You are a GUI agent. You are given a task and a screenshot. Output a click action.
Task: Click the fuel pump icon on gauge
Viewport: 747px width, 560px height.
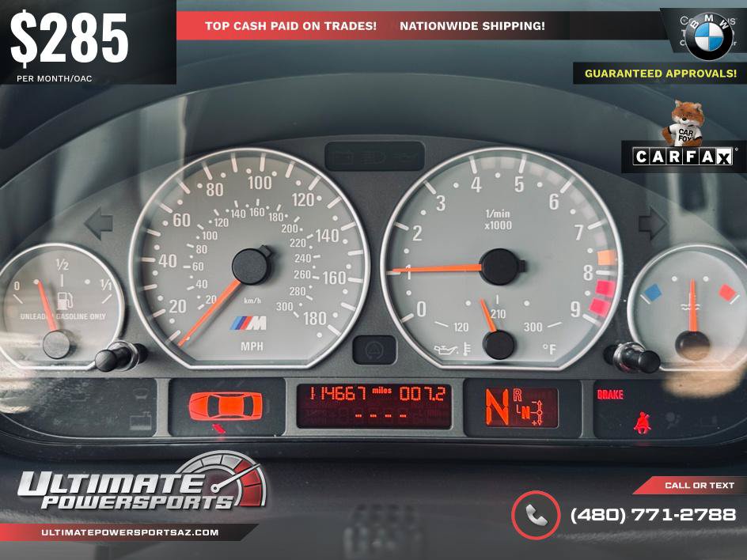(65, 301)
